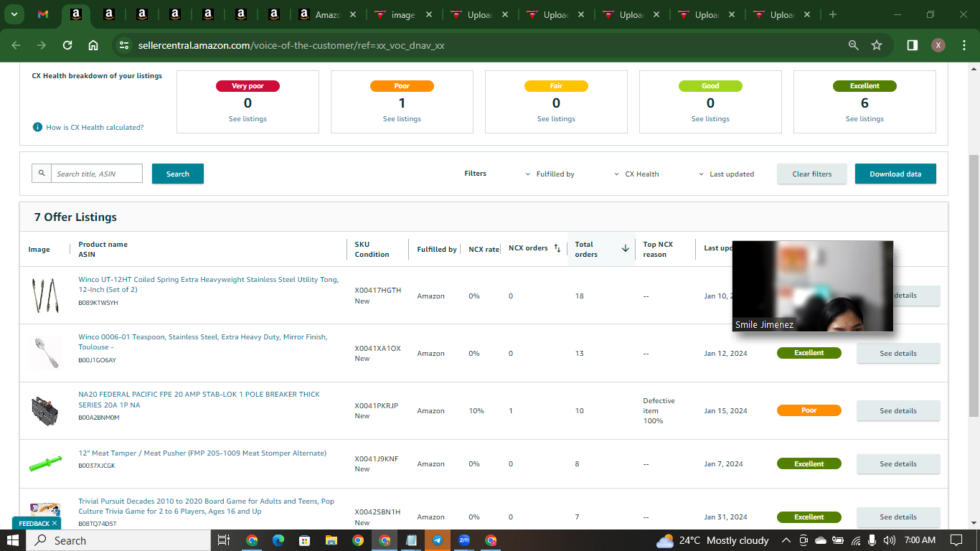Click the Windows taskbar Search box
Screen dimensions: 980x551
[x=118, y=540]
